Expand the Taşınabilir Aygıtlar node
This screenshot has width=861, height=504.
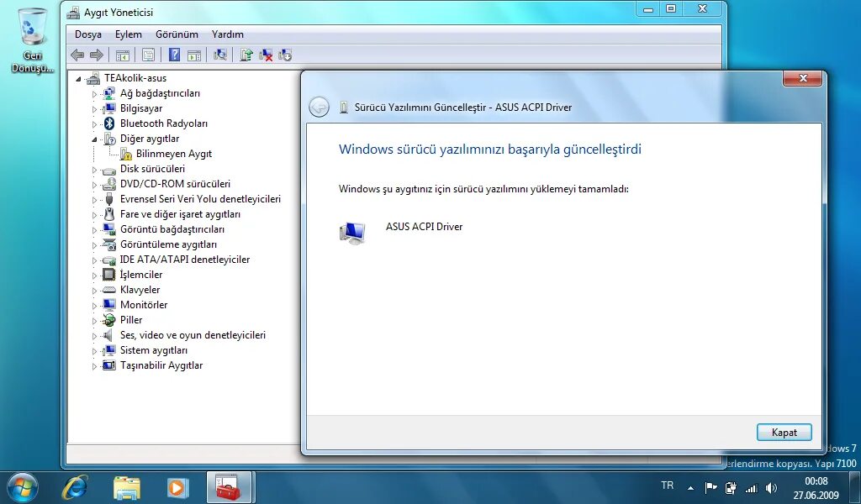[94, 365]
